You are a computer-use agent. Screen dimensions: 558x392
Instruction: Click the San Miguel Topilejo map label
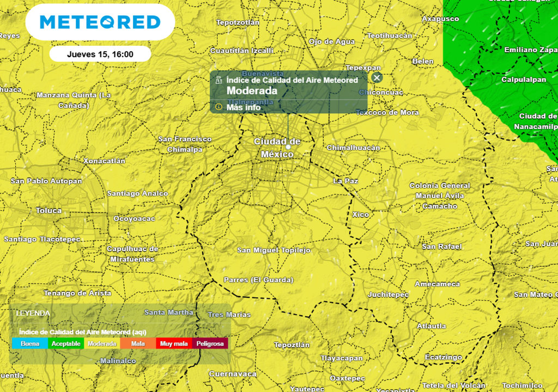274,250
